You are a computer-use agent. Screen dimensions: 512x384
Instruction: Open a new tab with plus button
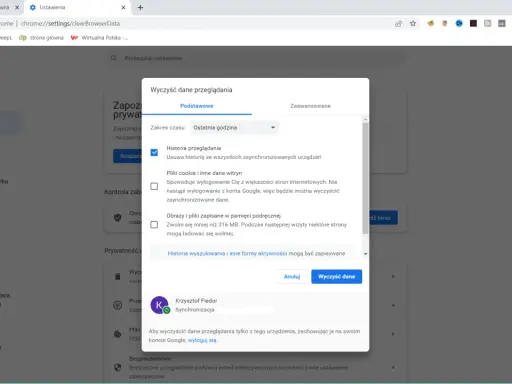pyautogui.click(x=140, y=7)
